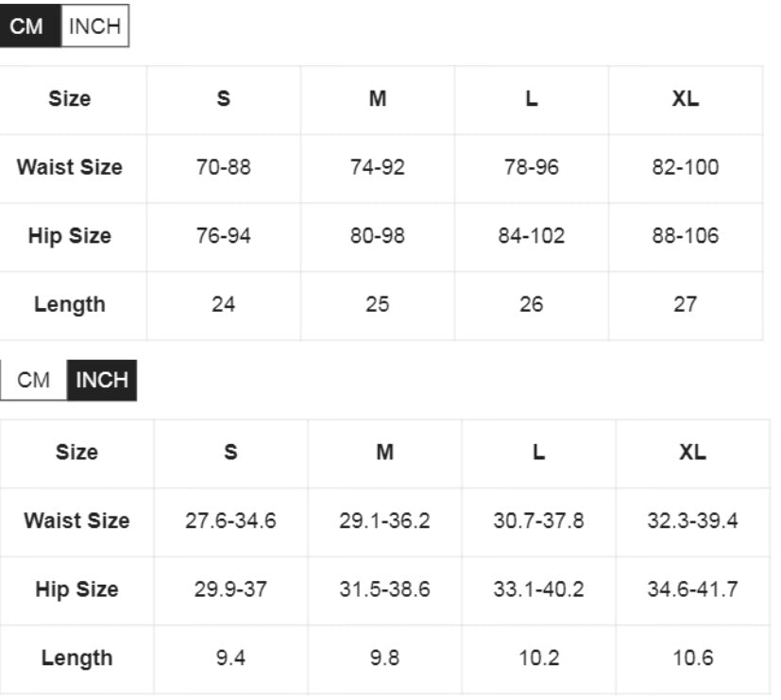Select the 30.7-37.8 waist measurement
Screen dimensions: 781x700
tap(538, 521)
